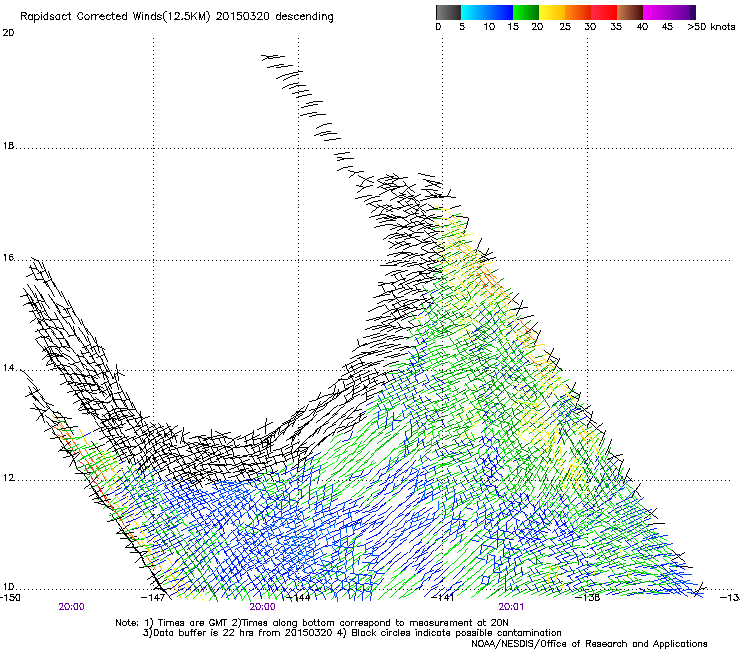The image size is (740, 650).
Task: Click the red 30-35 knots color band
Action: pyautogui.click(x=604, y=12)
